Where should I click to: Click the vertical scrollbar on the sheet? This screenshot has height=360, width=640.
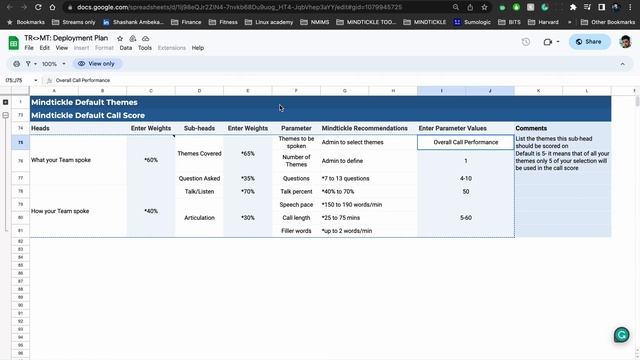point(637,101)
